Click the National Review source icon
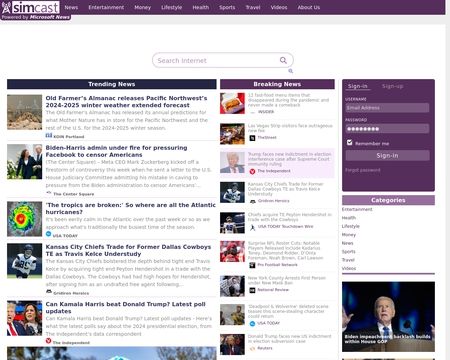Screen dimensions: 450x360 click(x=252, y=290)
